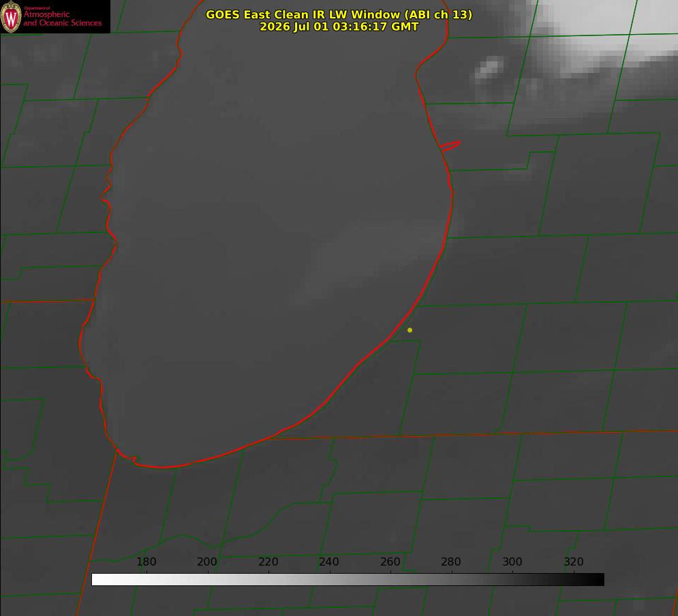Click the 320 colorbar label

[574, 561]
